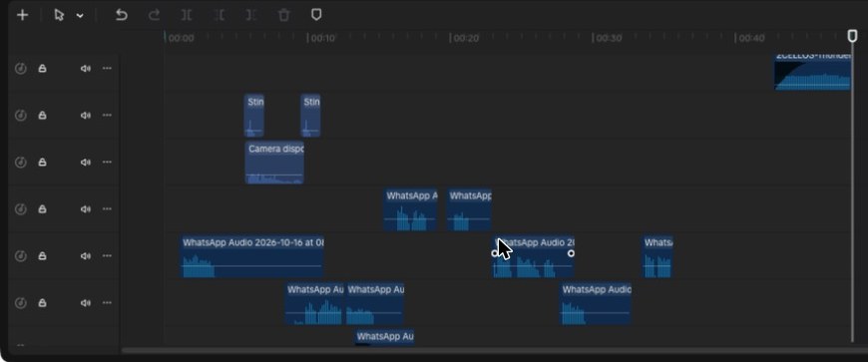Toggle the lock on the Stin track

tap(42, 115)
